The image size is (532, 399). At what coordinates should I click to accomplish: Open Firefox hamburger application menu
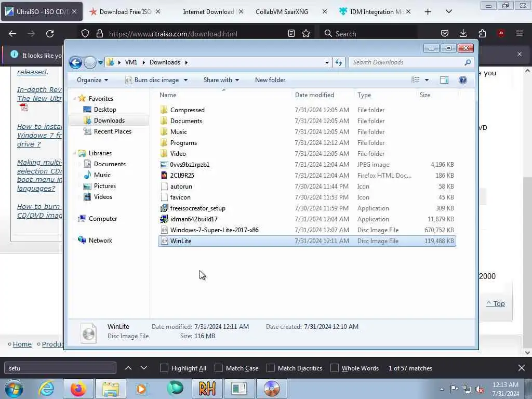pyautogui.click(x=520, y=33)
